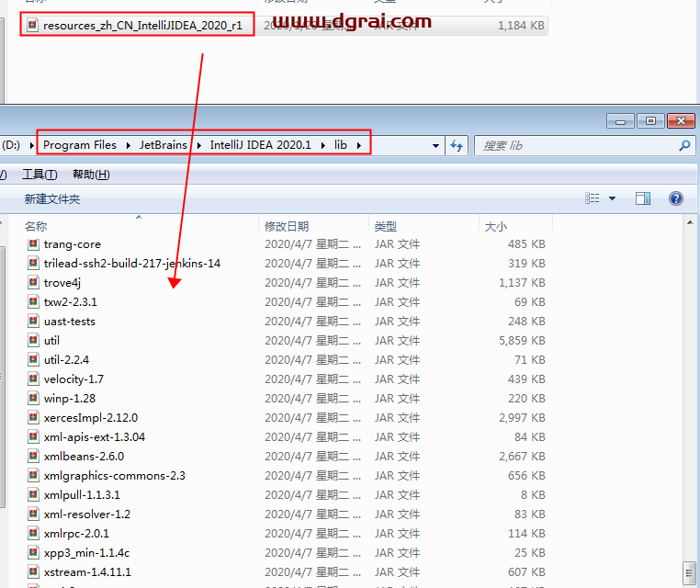The width and height of the screenshot is (700, 588).
Task: Click the icon of resources_zh_CN_IntelliJIDEA_2020_r1 file
Action: click(32, 25)
